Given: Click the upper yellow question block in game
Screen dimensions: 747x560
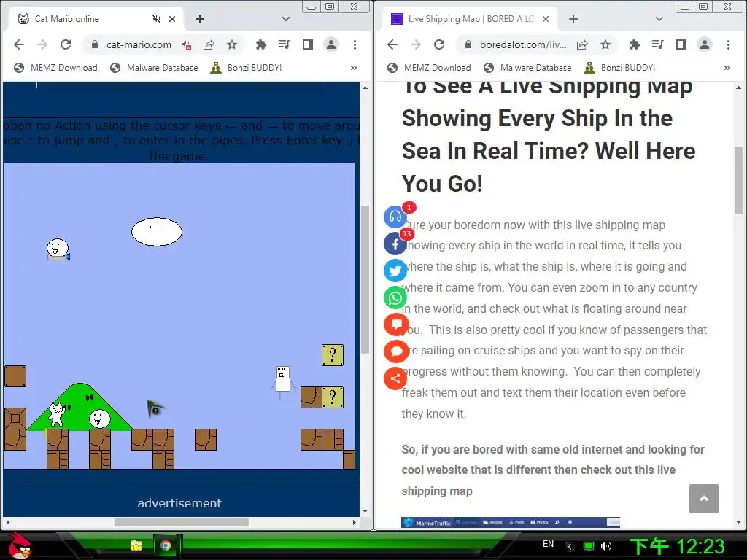Looking at the screenshot, I should click(333, 355).
